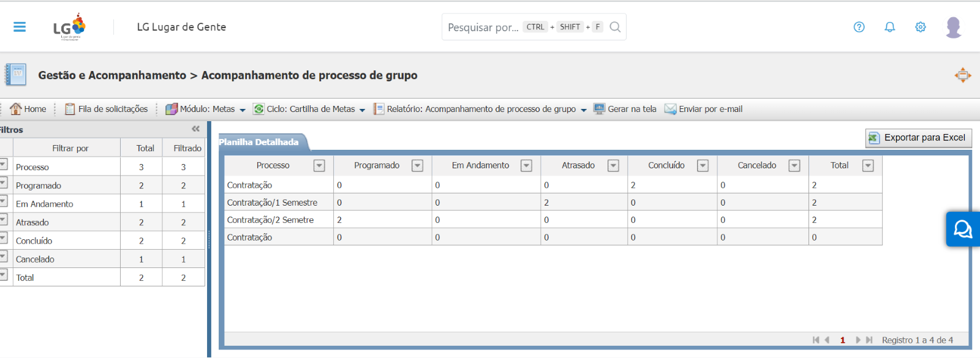The width and height of the screenshot is (980, 358).
Task: Click the Gestão e Acompanhamento breadcrumb title
Action: pos(112,75)
